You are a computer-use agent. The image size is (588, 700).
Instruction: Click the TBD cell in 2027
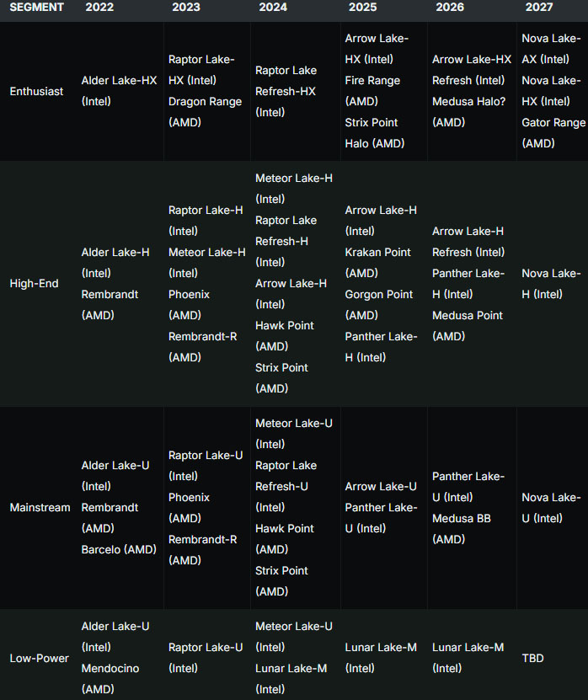pos(532,659)
